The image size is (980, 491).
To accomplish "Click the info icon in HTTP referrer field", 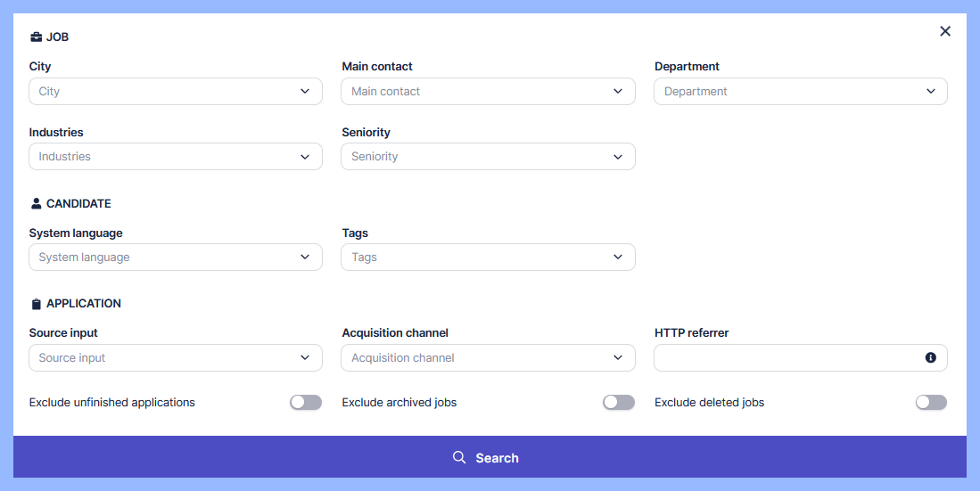I will (930, 357).
